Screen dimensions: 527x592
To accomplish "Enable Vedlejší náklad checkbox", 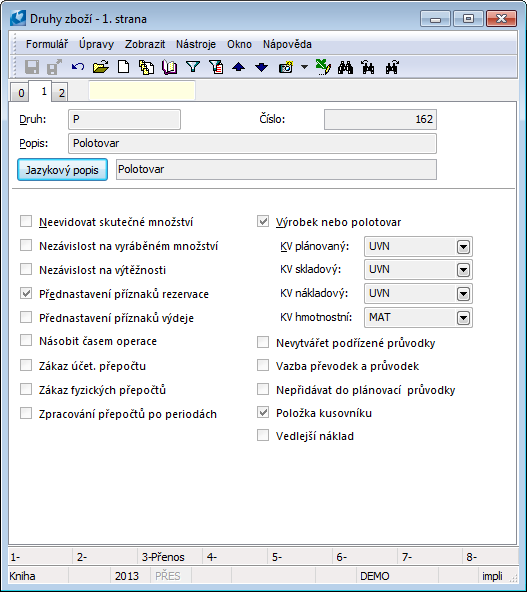I will (x=263, y=436).
